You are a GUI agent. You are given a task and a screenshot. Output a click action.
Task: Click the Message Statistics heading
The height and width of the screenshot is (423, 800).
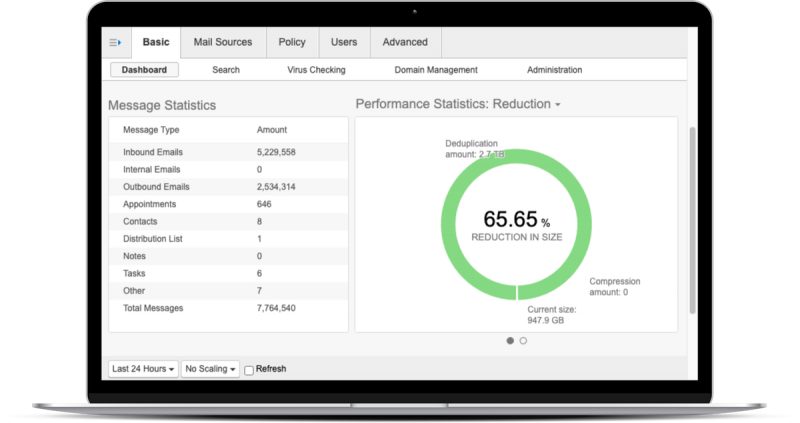pyautogui.click(x=162, y=105)
